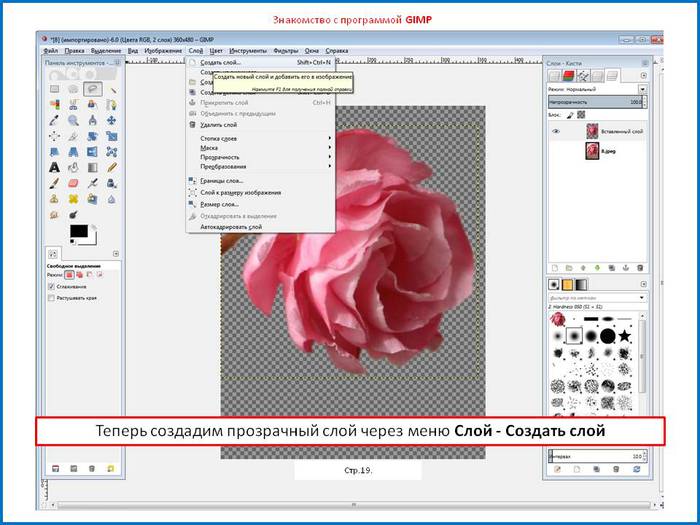This screenshot has height=525, width=700.
Task: Select the Flip tool
Action: 92,152
